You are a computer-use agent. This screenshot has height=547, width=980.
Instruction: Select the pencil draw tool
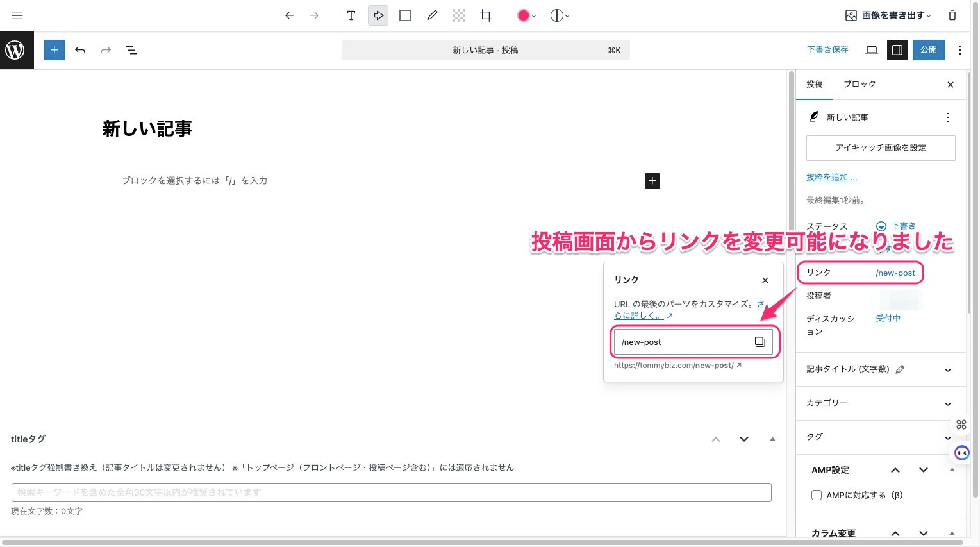[x=432, y=15]
